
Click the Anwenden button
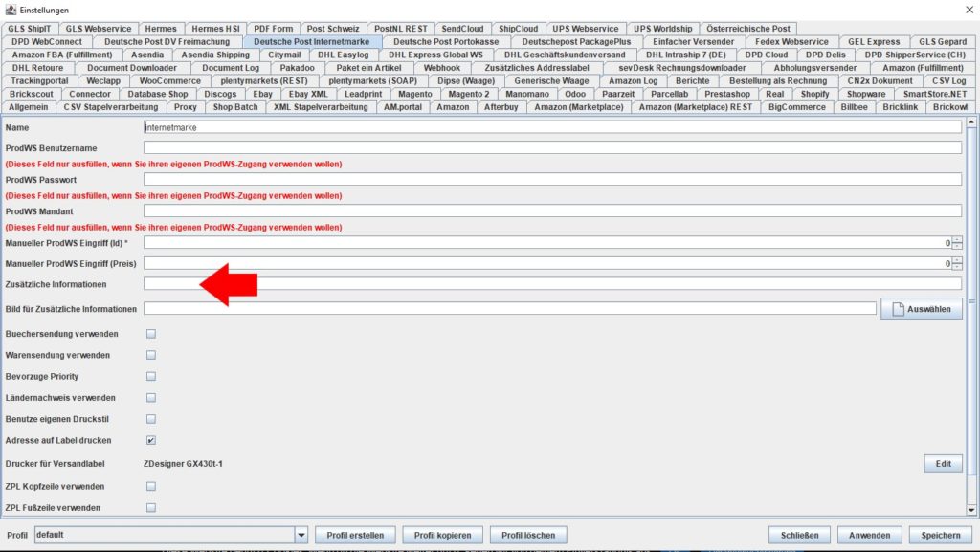click(869, 535)
